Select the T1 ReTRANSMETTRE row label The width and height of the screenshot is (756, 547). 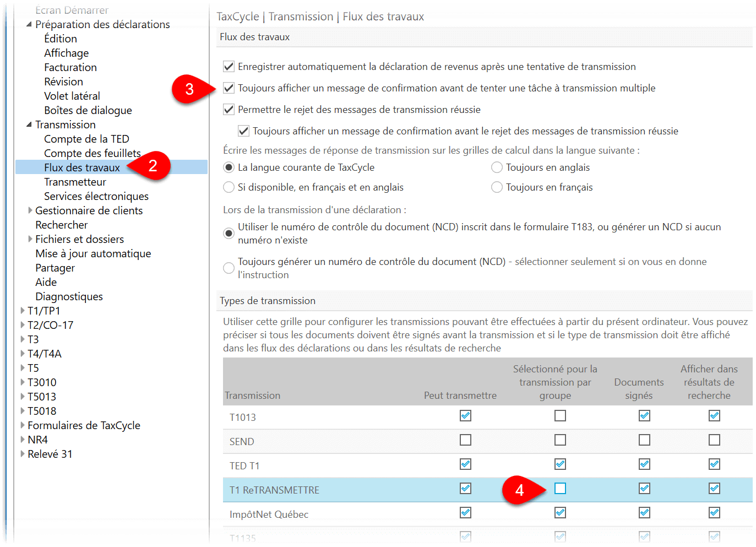pyautogui.click(x=274, y=490)
